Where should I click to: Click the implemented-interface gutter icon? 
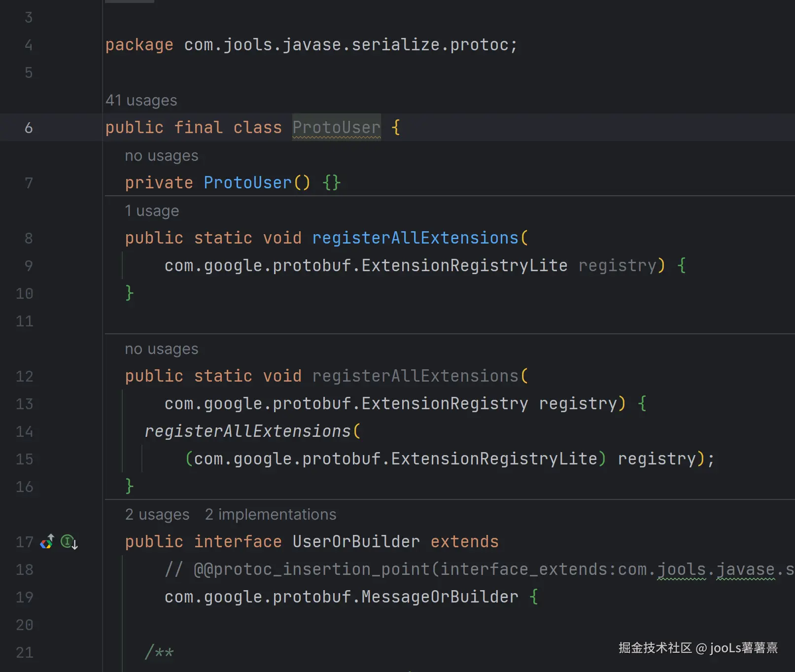click(x=68, y=542)
